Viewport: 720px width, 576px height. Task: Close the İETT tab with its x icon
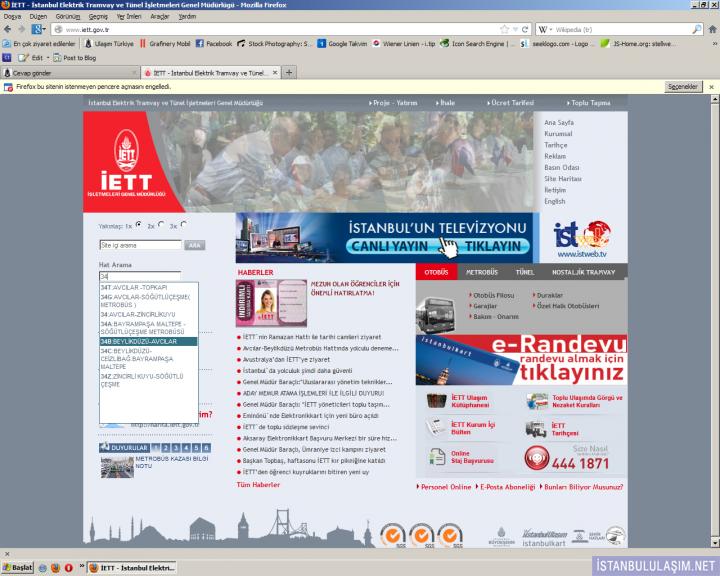point(275,73)
